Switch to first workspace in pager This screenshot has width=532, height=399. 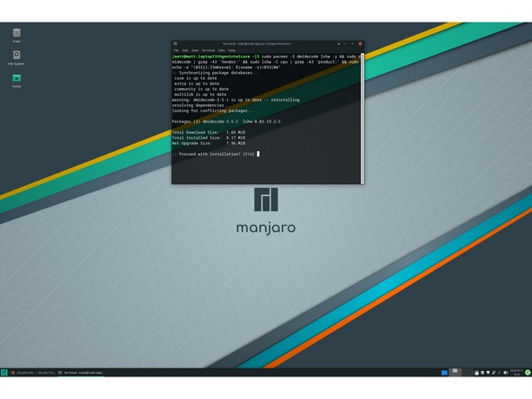coord(455,372)
